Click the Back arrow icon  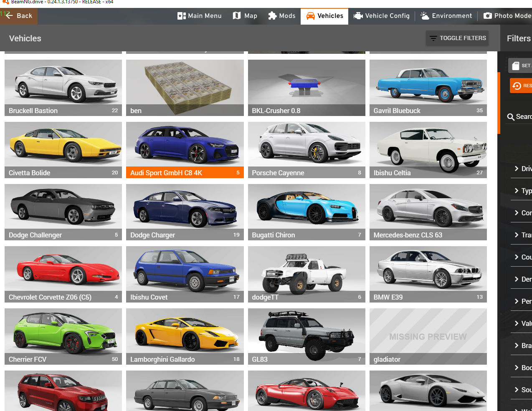click(x=9, y=15)
